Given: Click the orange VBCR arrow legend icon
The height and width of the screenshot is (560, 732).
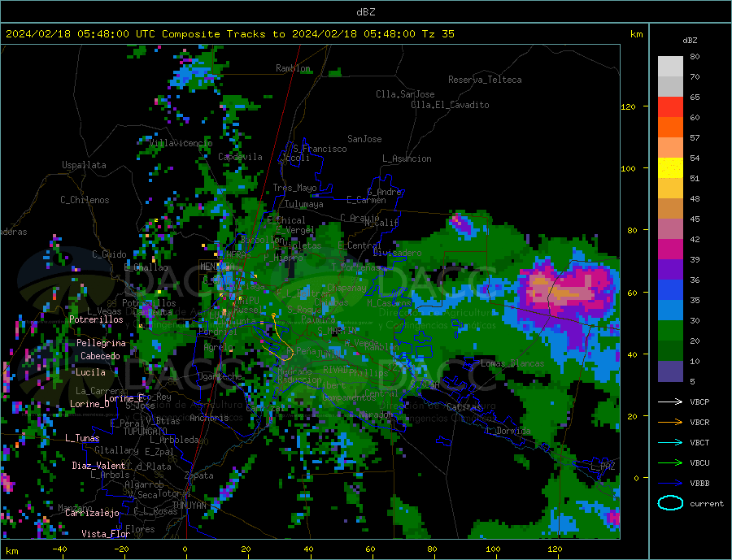Looking at the screenshot, I should pyautogui.click(x=670, y=423).
